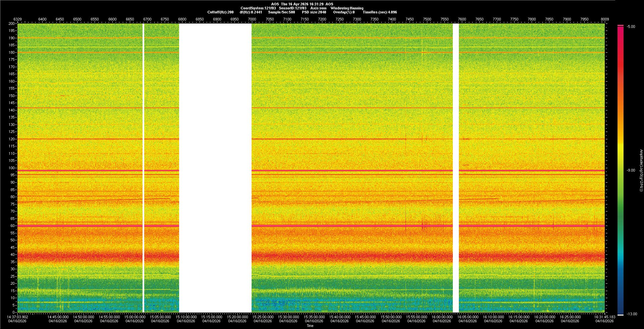
Task: Select the Windowing:Hanning header text
Action: pos(347,8)
